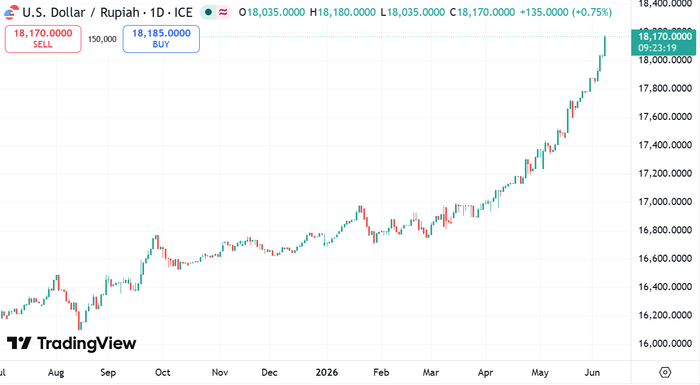Viewport: 700px width, 385px height.
Task: Change the 1D interval label
Action: (157, 13)
